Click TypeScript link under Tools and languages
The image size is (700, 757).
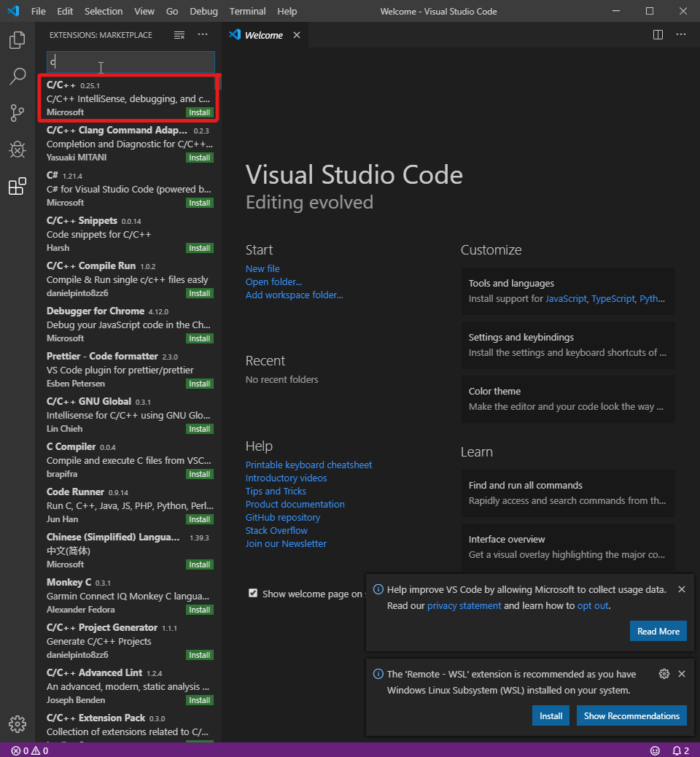coord(612,298)
